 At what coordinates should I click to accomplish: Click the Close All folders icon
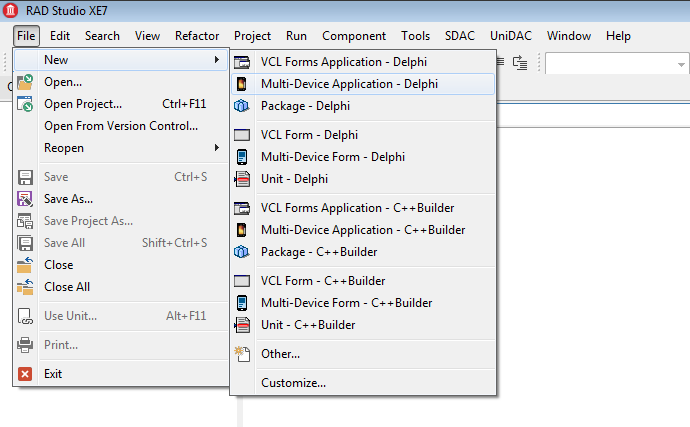pyautogui.click(x=25, y=287)
